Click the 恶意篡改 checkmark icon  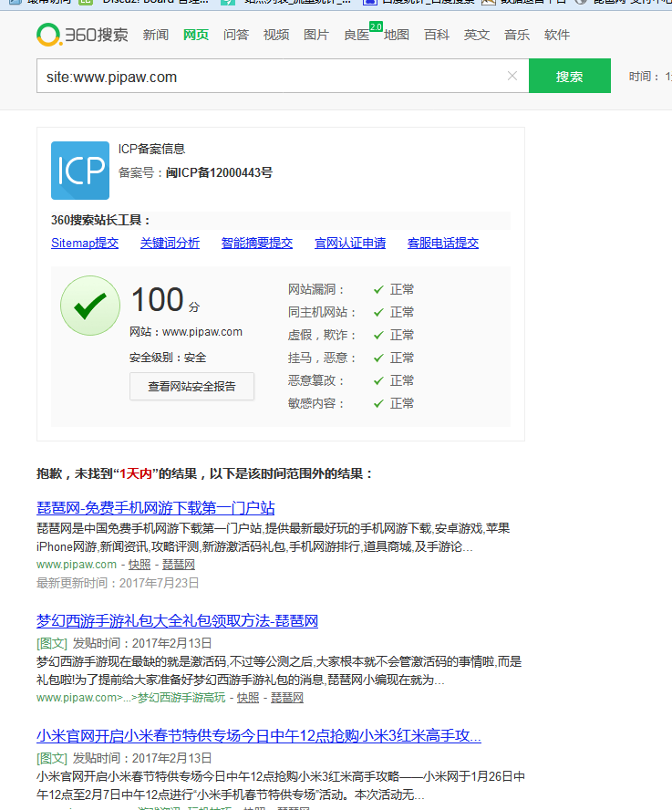(378, 380)
